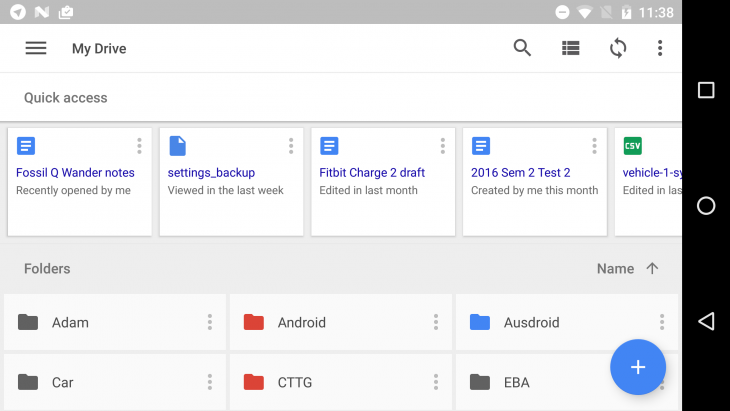The image size is (730, 411).
Task: Open the red CTTG folder
Action: pos(340,382)
